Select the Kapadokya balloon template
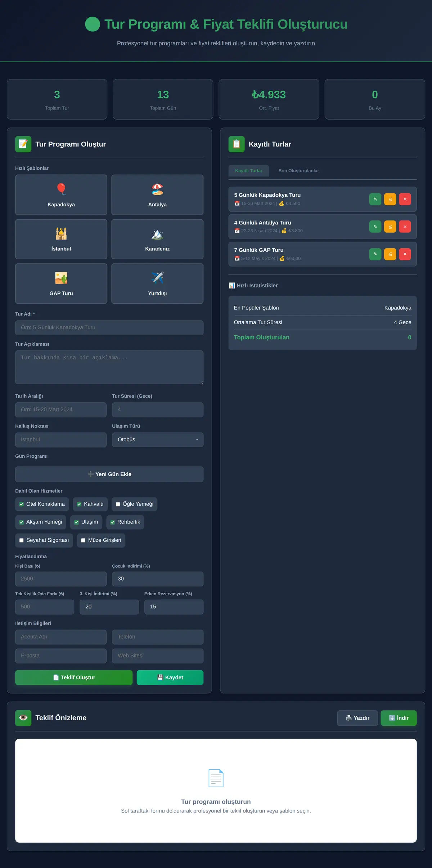The width and height of the screenshot is (432, 868). tap(61, 195)
